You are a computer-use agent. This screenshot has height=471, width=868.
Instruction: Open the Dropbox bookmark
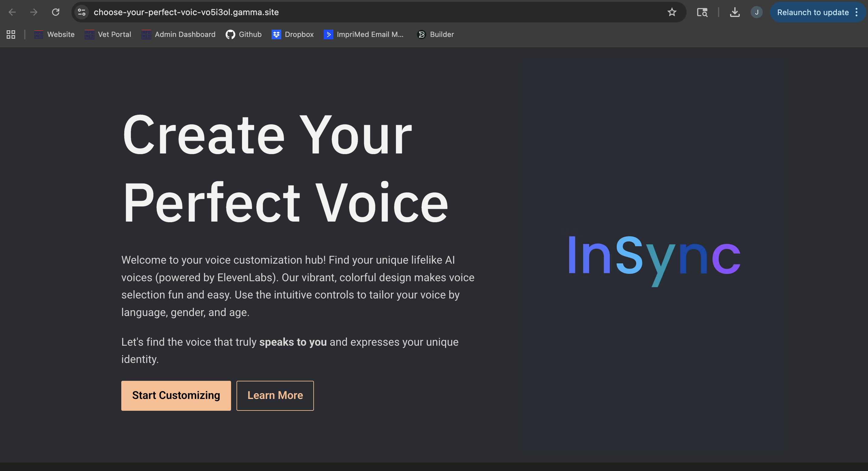pyautogui.click(x=292, y=35)
